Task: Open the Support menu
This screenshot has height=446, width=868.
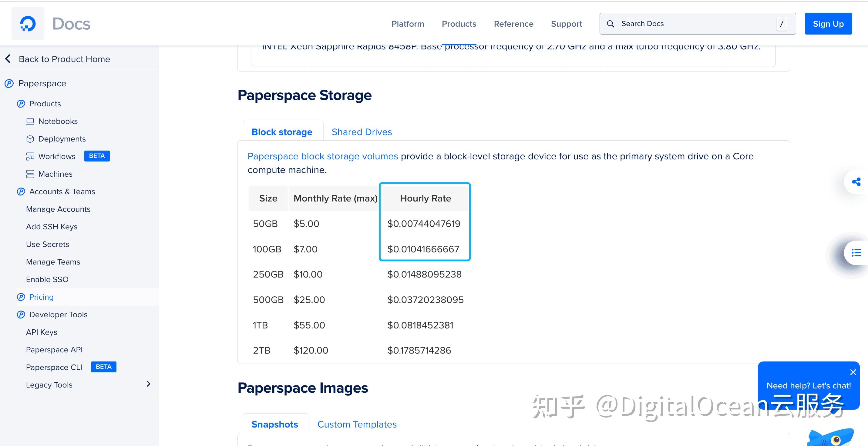Action: pyautogui.click(x=567, y=24)
